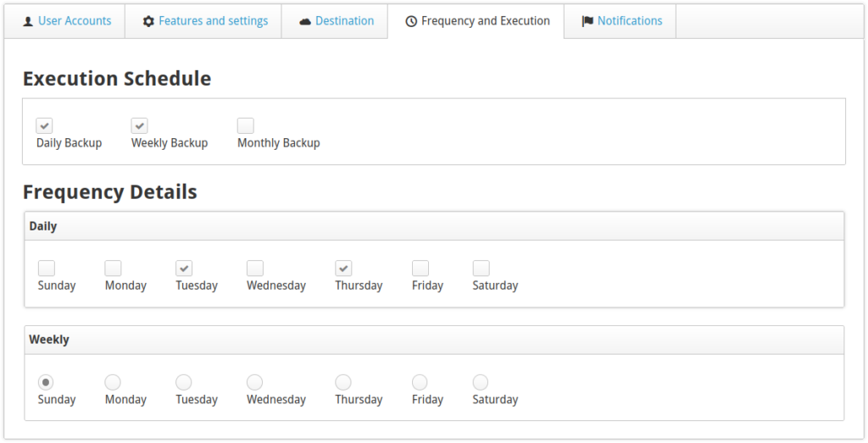Viewport: 868px width, 443px height.
Task: Select Saturday radio in Weekly section
Action: [481, 383]
